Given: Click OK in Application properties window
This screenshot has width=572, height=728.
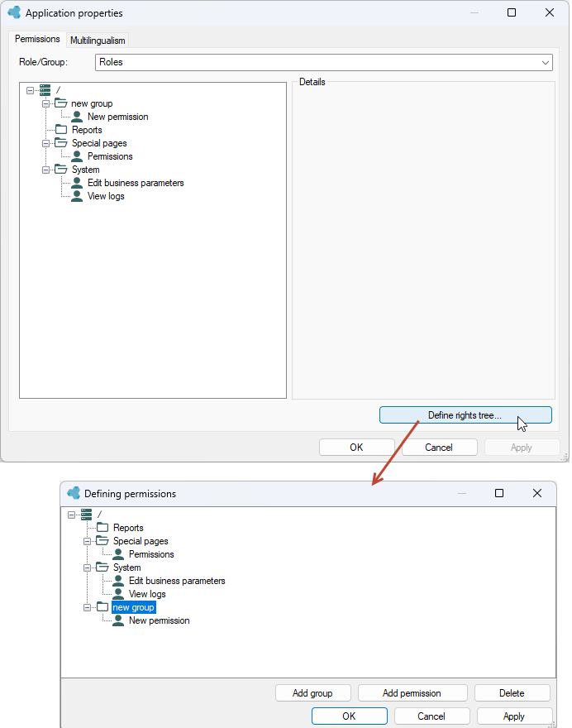Looking at the screenshot, I should point(356,447).
